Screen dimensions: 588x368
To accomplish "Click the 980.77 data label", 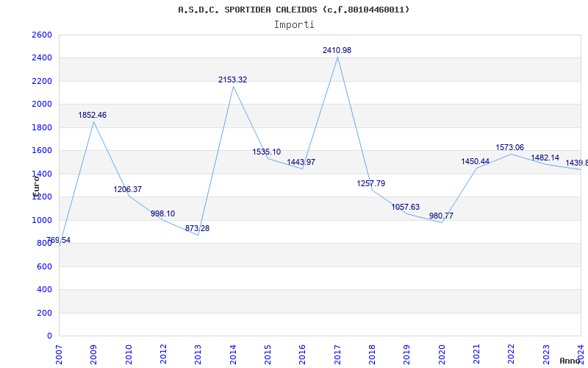I will tap(441, 216).
